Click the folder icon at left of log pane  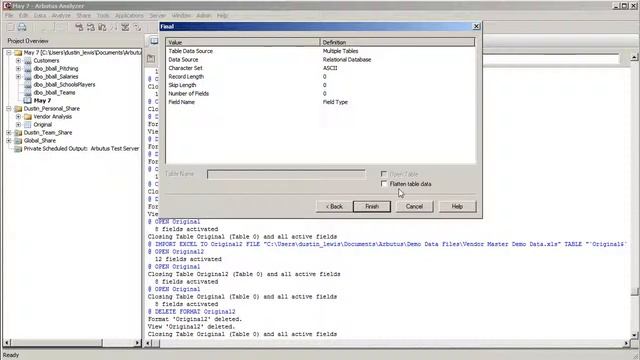click(x=151, y=58)
